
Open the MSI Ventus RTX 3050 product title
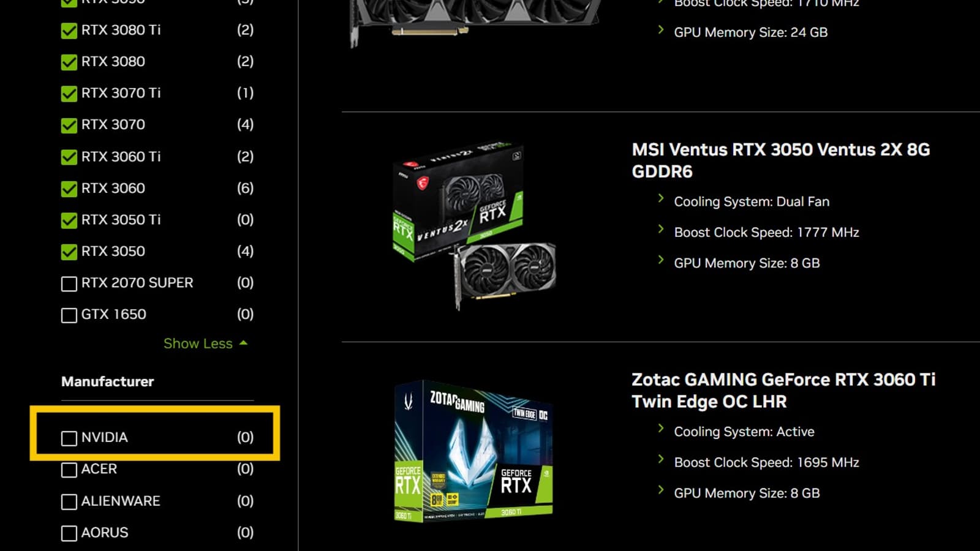click(780, 160)
